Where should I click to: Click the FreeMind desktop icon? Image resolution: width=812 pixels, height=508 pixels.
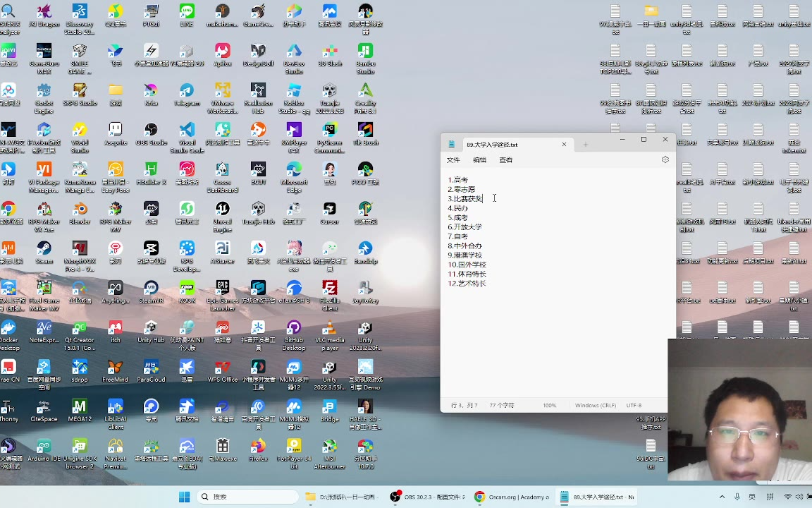pyautogui.click(x=116, y=370)
